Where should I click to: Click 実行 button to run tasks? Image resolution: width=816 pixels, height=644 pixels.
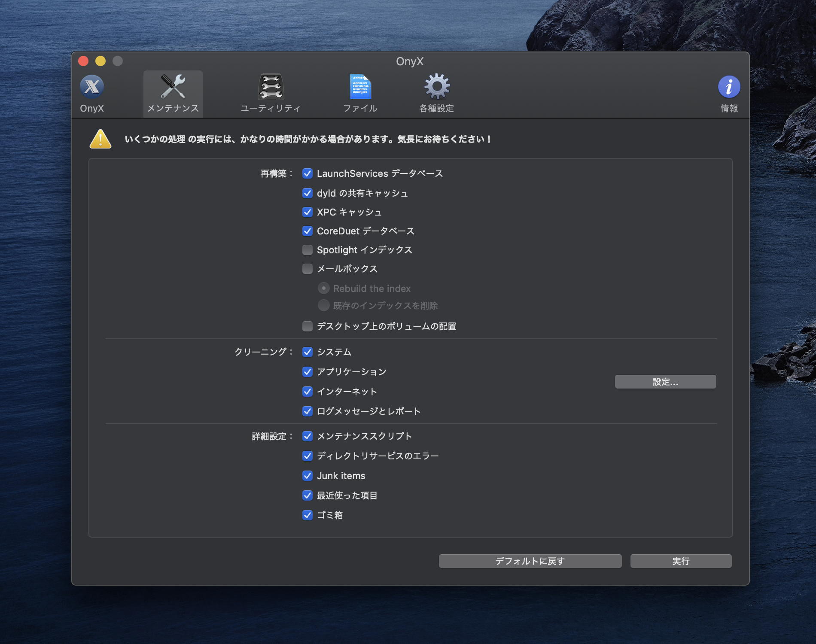tap(681, 561)
